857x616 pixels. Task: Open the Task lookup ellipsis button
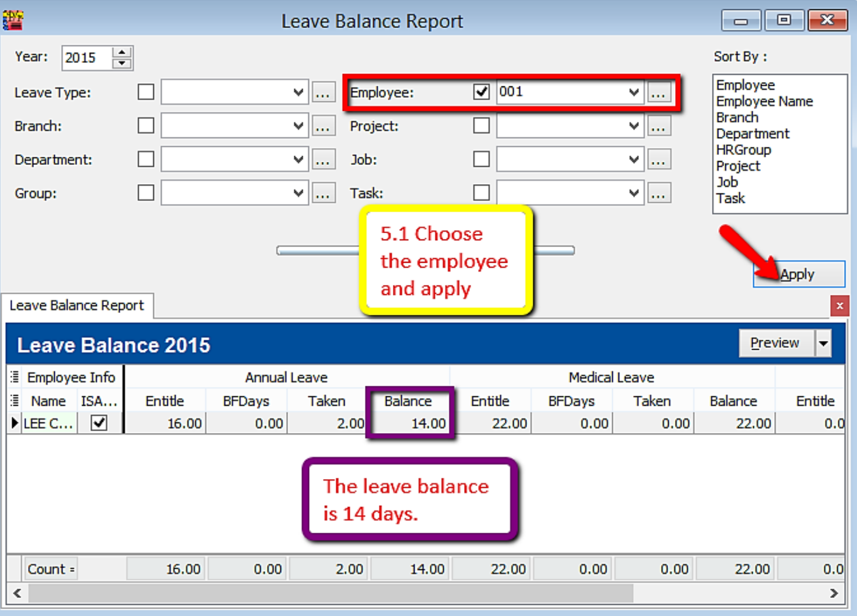[658, 193]
